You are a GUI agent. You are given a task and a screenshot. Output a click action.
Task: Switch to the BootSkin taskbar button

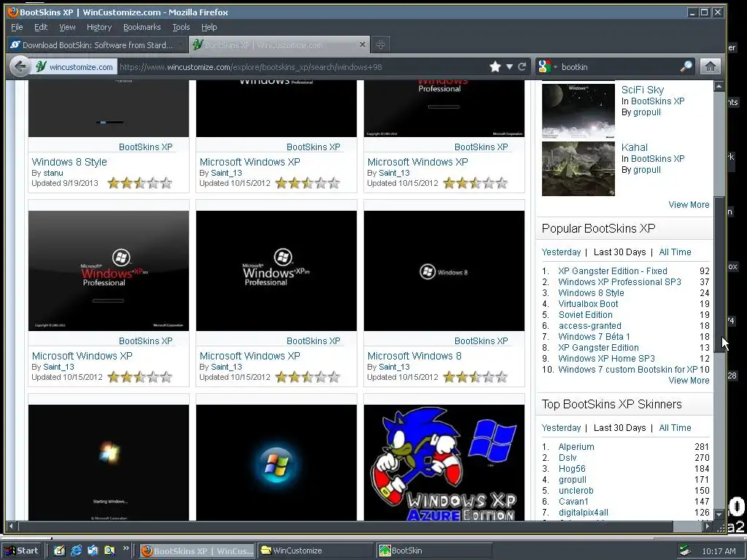point(433,551)
